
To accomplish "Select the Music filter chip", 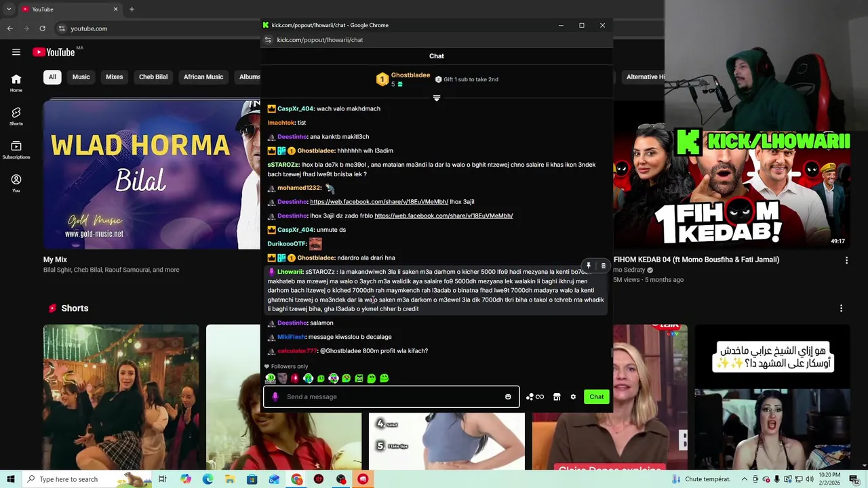I will pyautogui.click(x=81, y=77).
